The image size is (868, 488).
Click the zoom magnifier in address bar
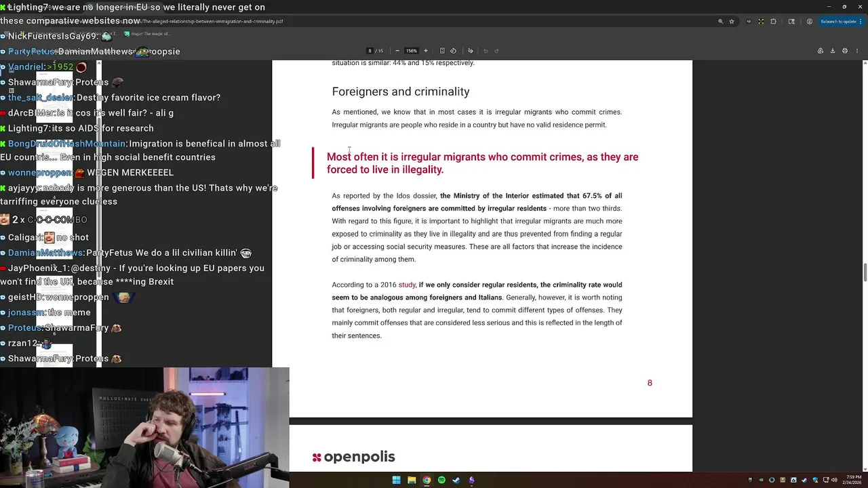pyautogui.click(x=720, y=22)
